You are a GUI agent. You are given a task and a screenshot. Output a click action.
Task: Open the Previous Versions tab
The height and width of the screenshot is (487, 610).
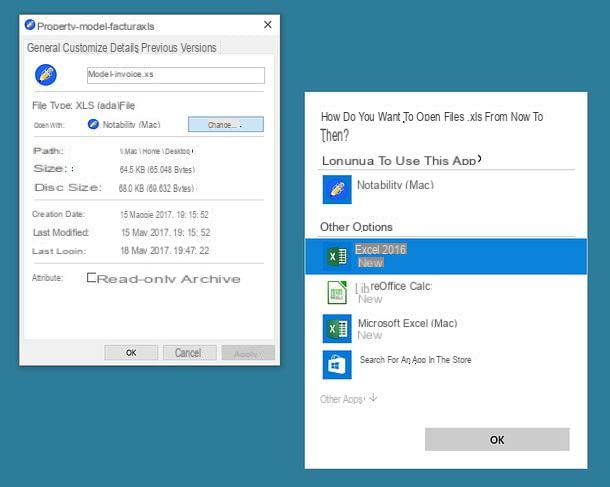179,48
